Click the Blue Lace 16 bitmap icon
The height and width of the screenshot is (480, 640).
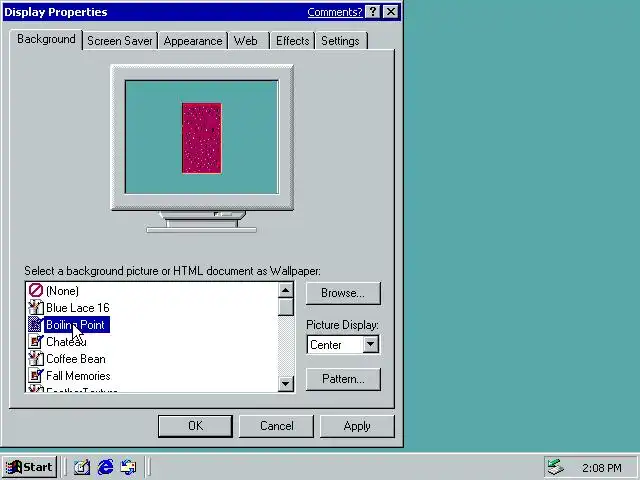point(36,307)
